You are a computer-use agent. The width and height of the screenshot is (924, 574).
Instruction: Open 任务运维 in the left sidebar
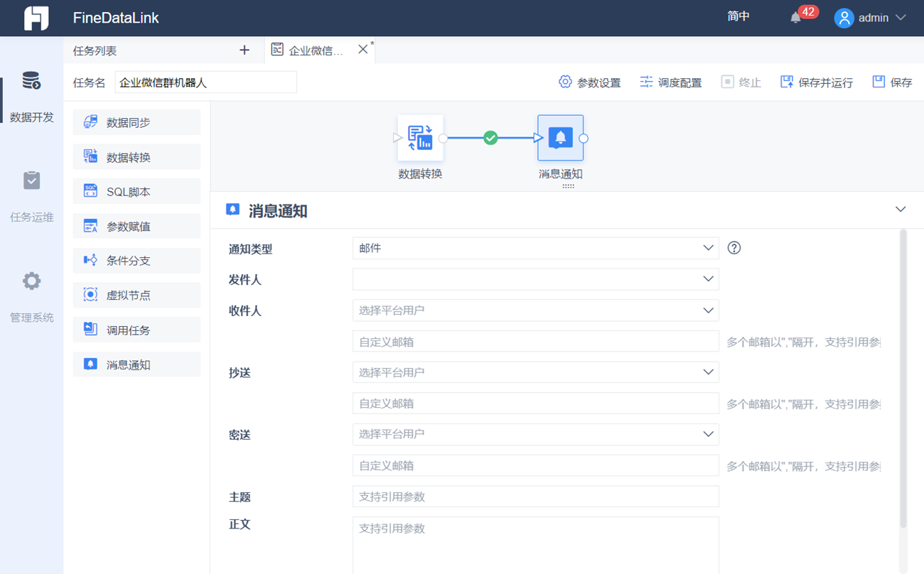point(32,197)
